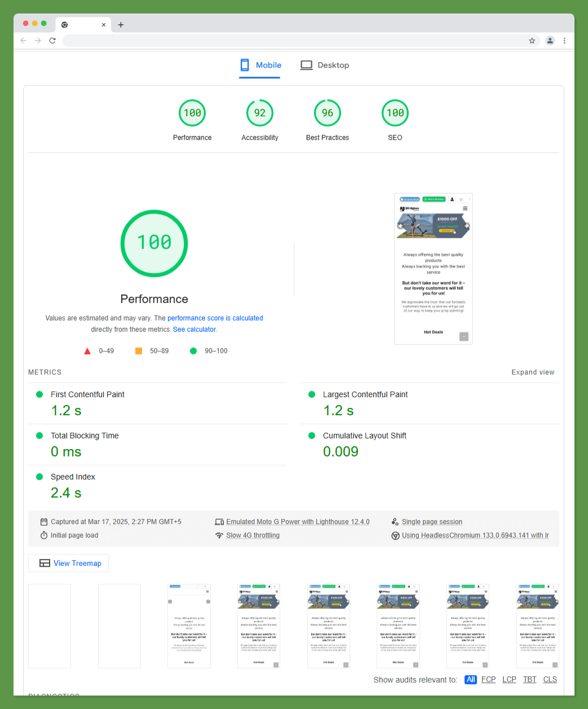Click Expand view for metrics
Viewport: 588px width, 709px height.
[533, 372]
